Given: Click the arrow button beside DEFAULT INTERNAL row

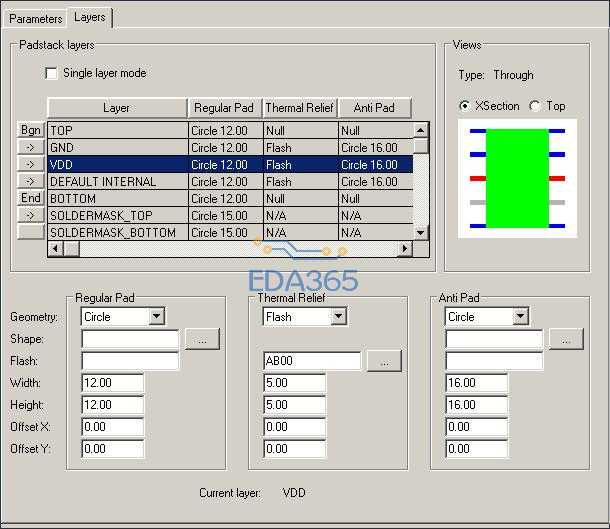Looking at the screenshot, I should click(x=31, y=181).
